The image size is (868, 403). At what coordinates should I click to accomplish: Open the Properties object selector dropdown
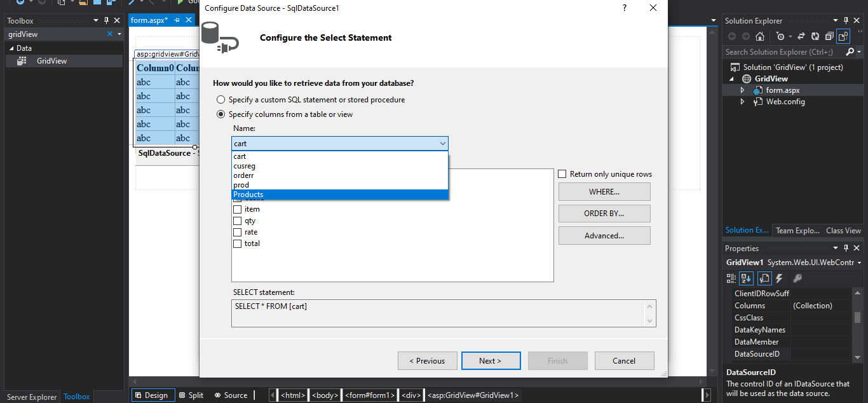tap(859, 263)
